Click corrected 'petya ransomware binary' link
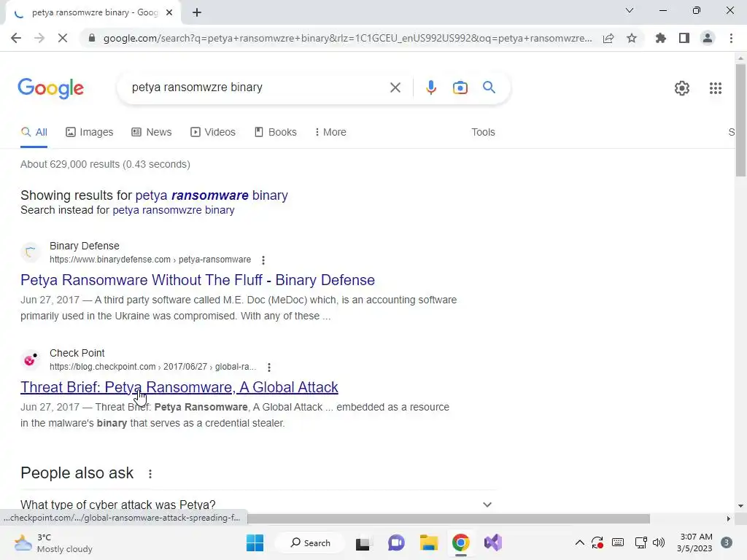The image size is (747, 560). [212, 195]
